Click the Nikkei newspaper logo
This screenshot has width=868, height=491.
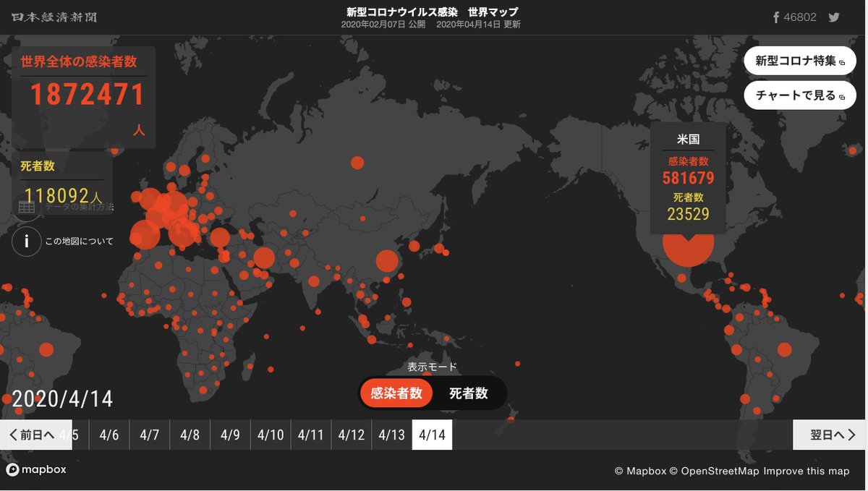[x=54, y=17]
